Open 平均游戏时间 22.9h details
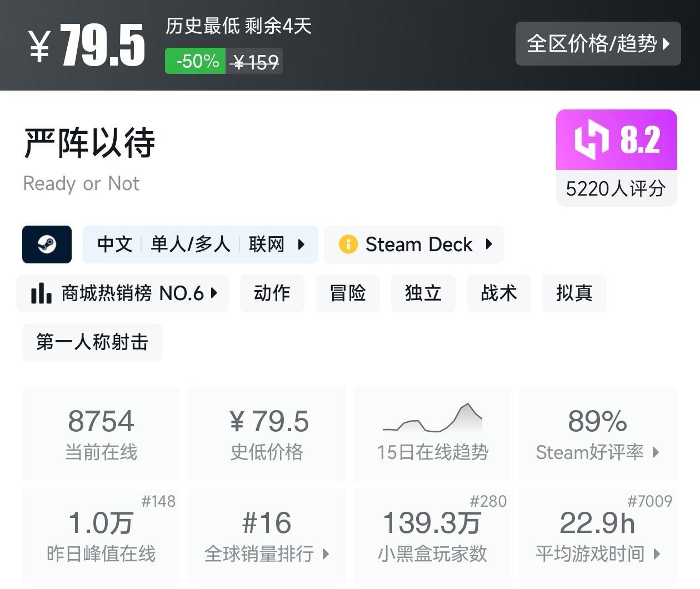700x589 pixels. [598, 536]
